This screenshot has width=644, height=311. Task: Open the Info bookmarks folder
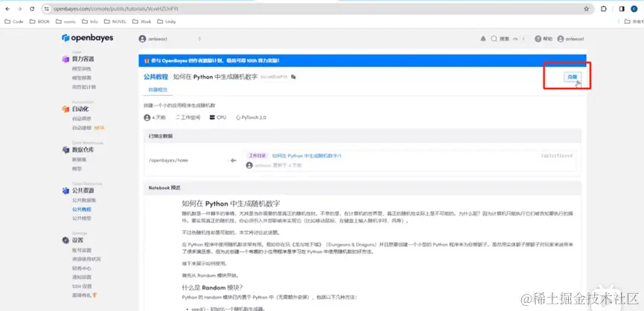tap(90, 22)
